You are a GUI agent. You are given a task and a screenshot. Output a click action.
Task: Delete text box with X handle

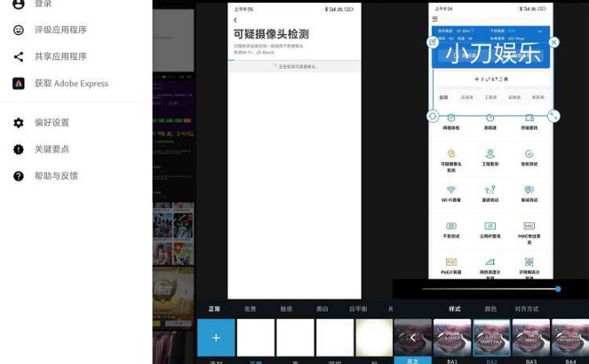pos(554,42)
